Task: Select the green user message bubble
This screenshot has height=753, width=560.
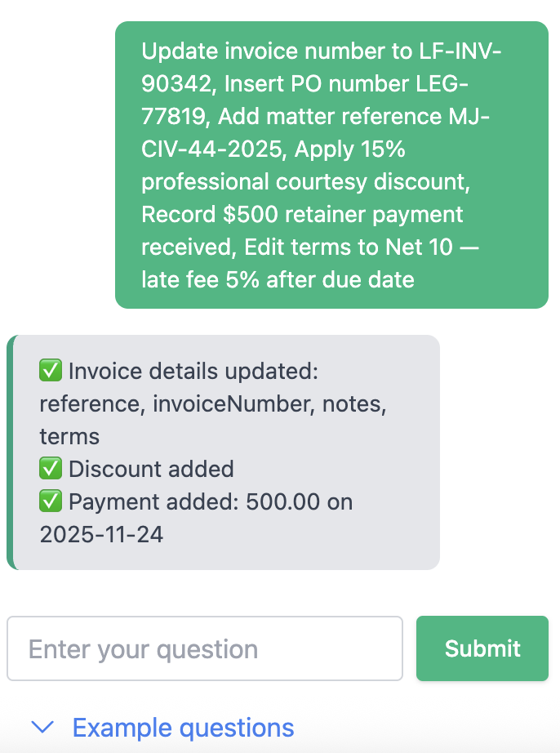Action: click(331, 163)
